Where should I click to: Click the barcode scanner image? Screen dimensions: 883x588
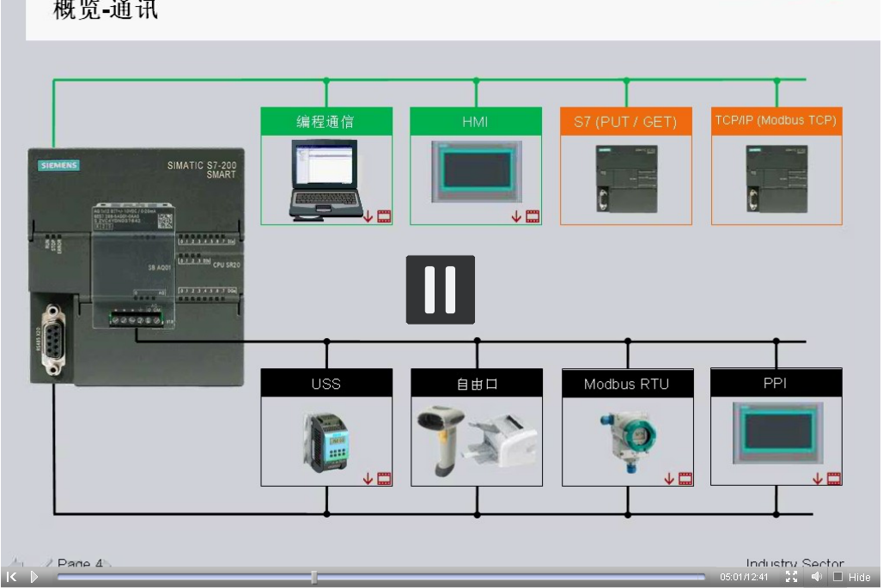(441, 440)
